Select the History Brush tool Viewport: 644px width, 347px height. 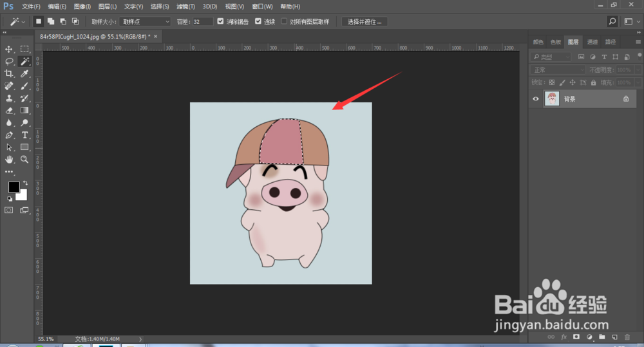24,98
